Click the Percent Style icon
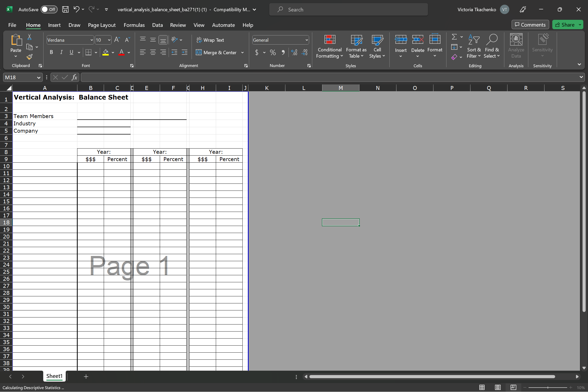Screen dimensions: 588x392 [x=273, y=52]
